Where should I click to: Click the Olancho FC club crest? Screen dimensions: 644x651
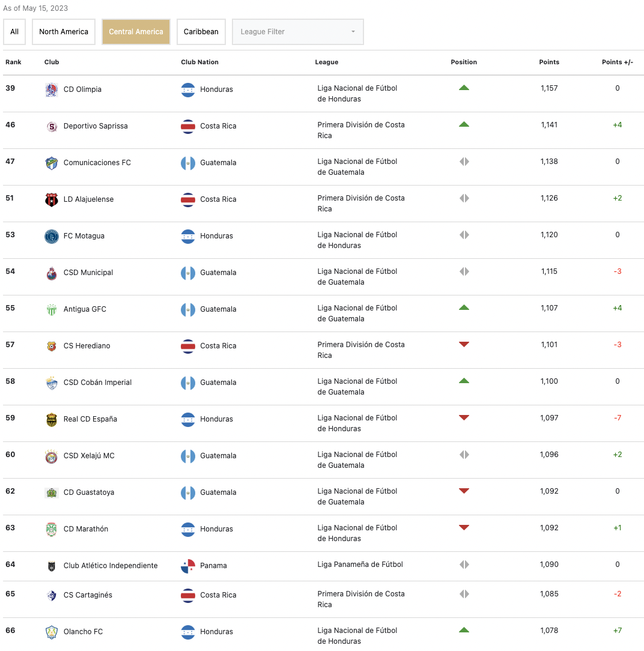(x=52, y=632)
